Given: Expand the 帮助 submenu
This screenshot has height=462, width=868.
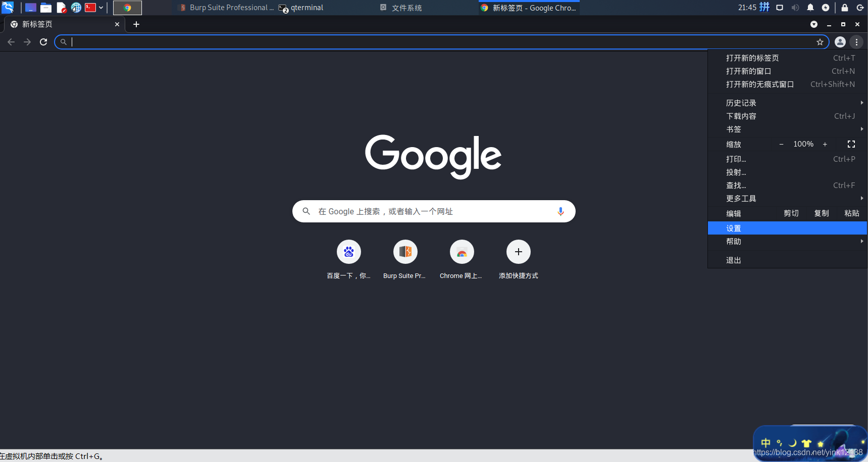Looking at the screenshot, I should tap(788, 242).
